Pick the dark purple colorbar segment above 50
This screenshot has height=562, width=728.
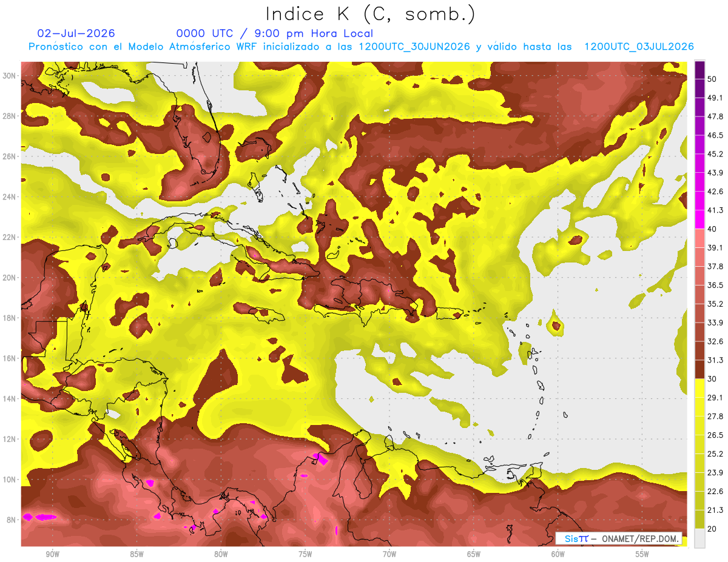pyautogui.click(x=699, y=70)
